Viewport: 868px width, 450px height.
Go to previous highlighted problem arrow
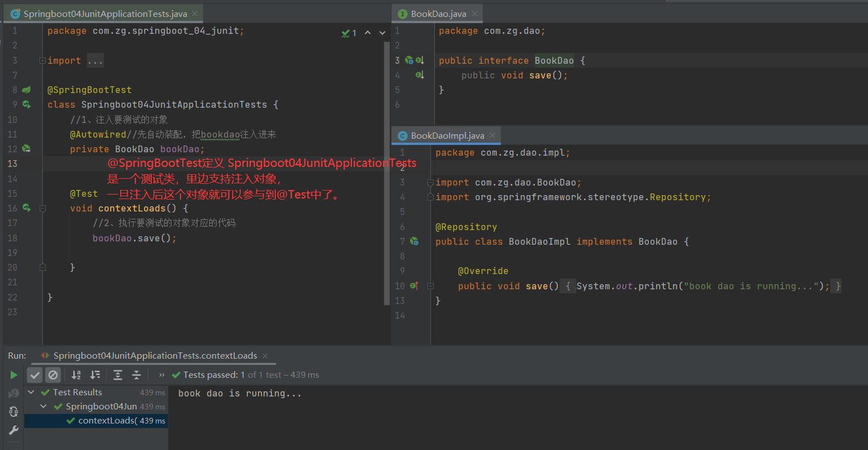click(368, 33)
